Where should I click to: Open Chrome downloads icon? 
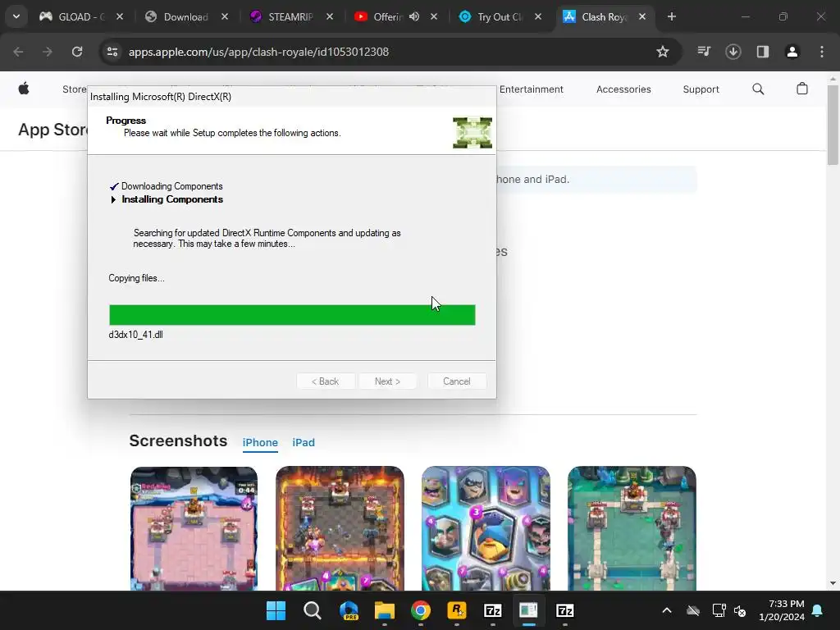coord(733,52)
